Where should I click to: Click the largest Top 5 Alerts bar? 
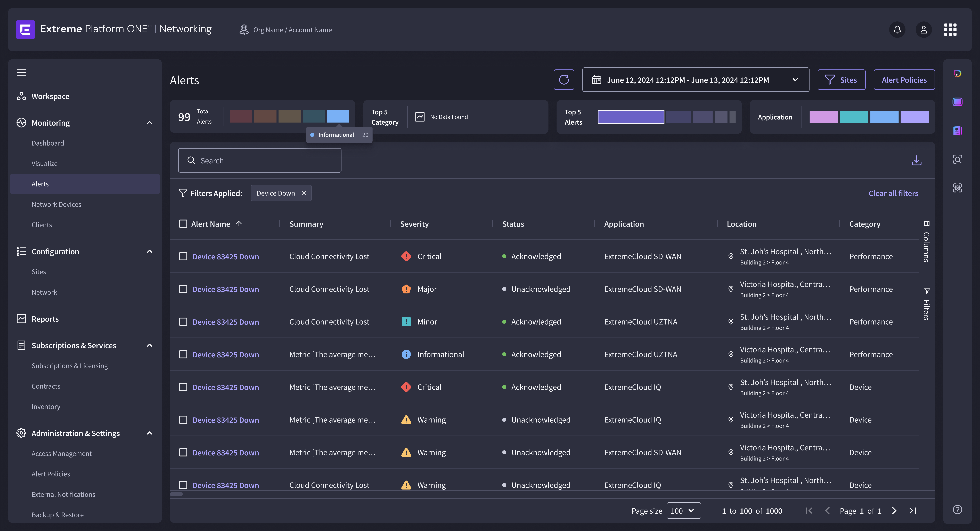(631, 117)
